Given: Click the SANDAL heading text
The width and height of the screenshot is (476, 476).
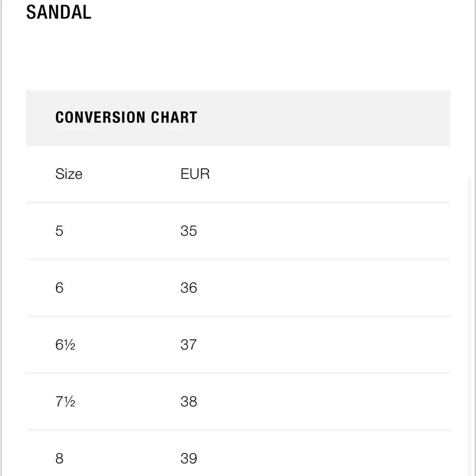Looking at the screenshot, I should point(59,12).
